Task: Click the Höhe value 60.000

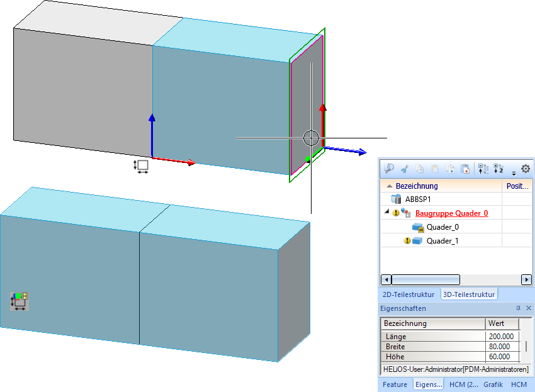Action: point(499,357)
